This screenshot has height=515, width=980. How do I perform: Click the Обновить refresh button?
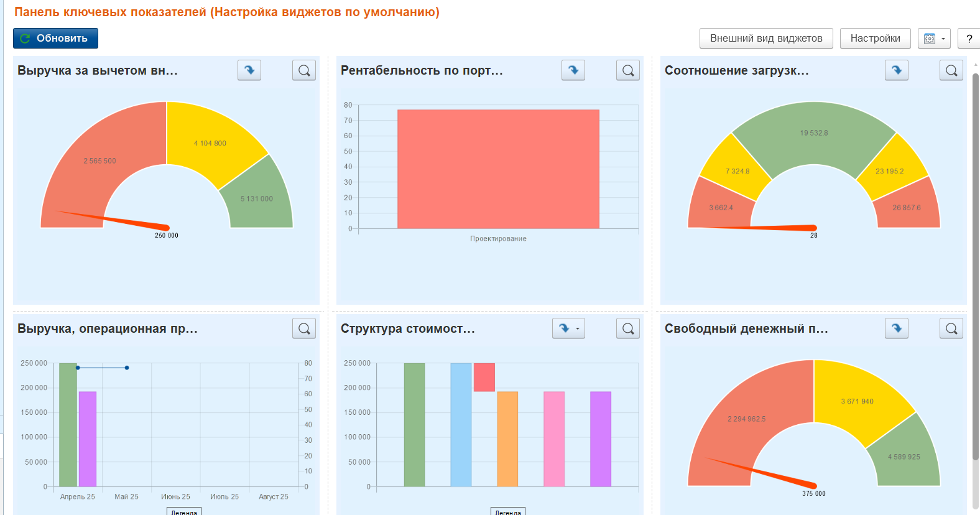click(x=55, y=39)
